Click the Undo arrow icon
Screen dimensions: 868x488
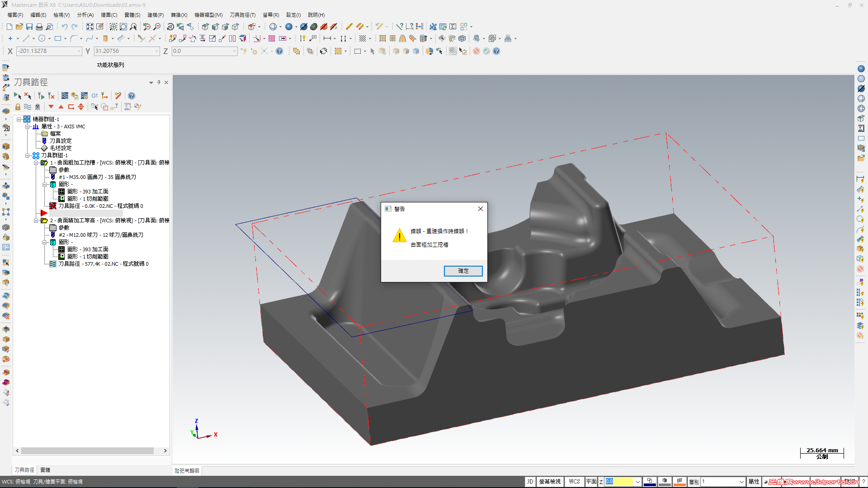pyautogui.click(x=65, y=27)
